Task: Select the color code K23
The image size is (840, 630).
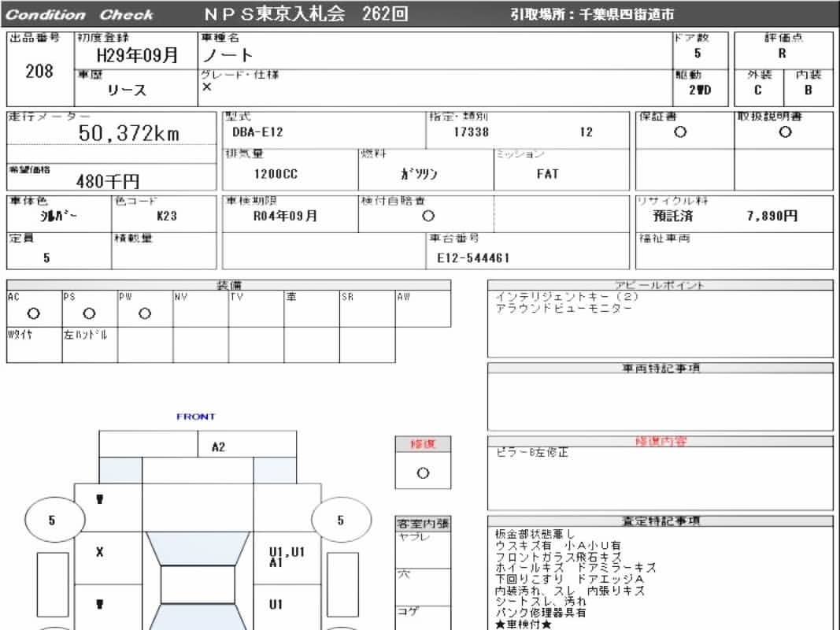Action: pyautogui.click(x=167, y=216)
